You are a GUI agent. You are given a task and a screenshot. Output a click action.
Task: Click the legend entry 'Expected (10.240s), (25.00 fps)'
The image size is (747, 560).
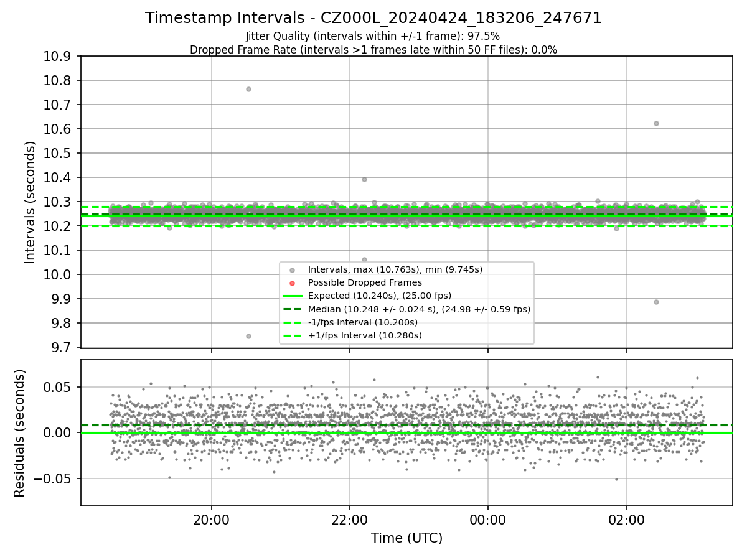click(380, 296)
